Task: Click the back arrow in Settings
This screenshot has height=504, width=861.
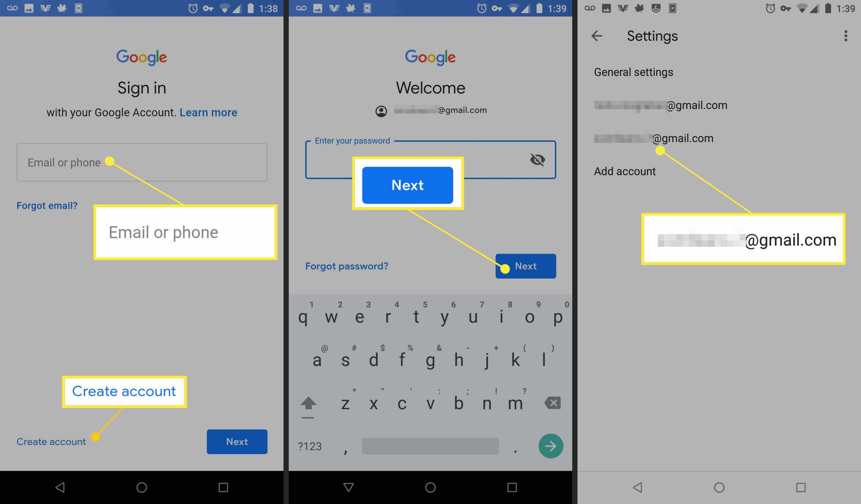Action: [x=596, y=36]
